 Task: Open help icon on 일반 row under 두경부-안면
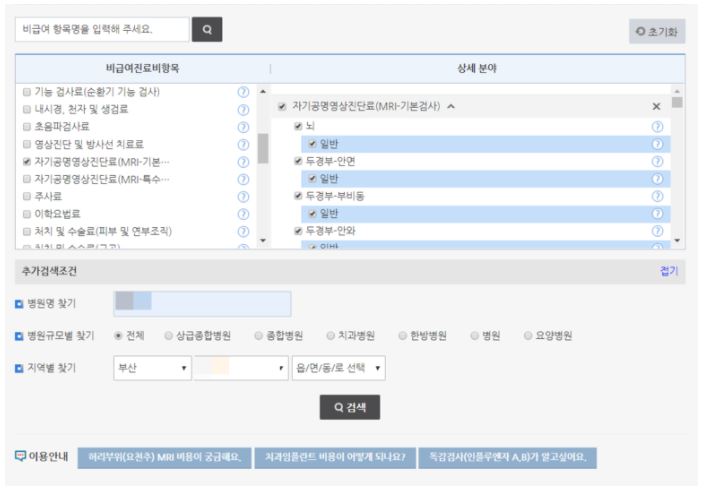pos(657,179)
